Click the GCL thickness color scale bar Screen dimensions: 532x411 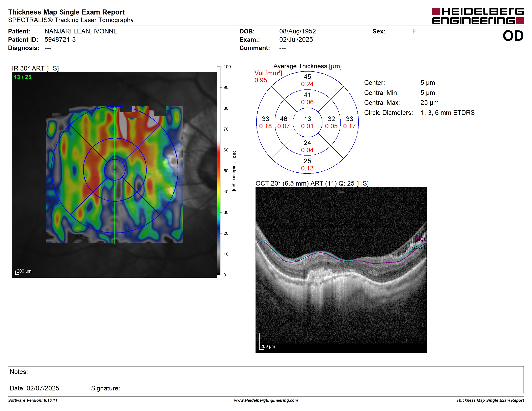219,171
